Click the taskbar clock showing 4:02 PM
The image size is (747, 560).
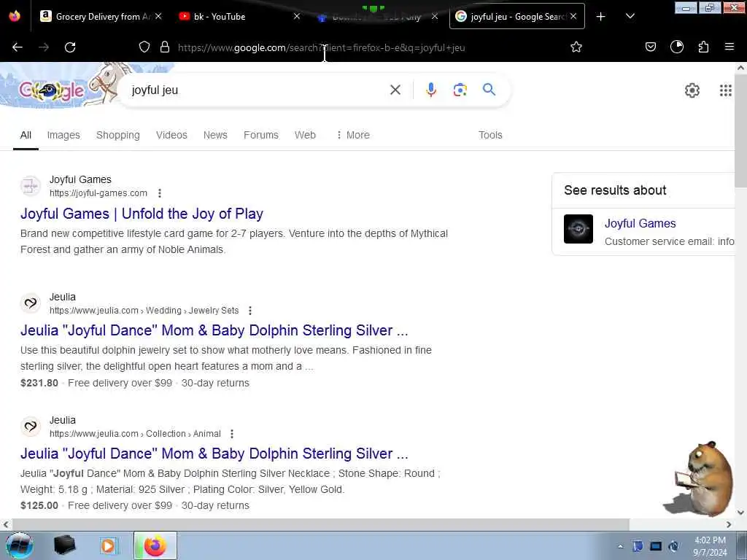pos(710,546)
